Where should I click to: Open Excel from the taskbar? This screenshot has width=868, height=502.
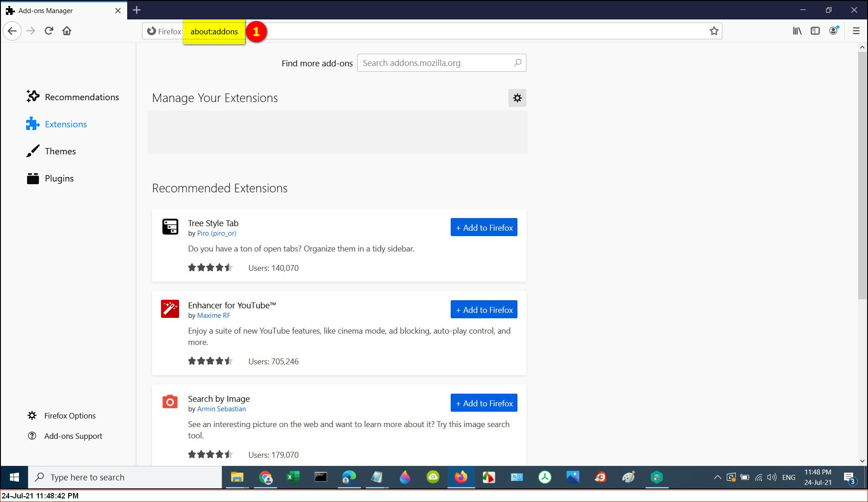(x=293, y=477)
